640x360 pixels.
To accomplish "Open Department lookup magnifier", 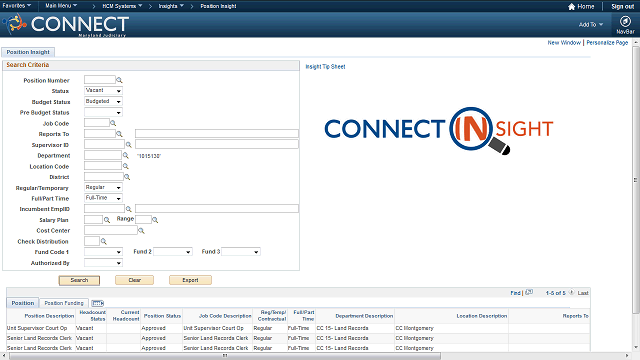I will 126,156.
